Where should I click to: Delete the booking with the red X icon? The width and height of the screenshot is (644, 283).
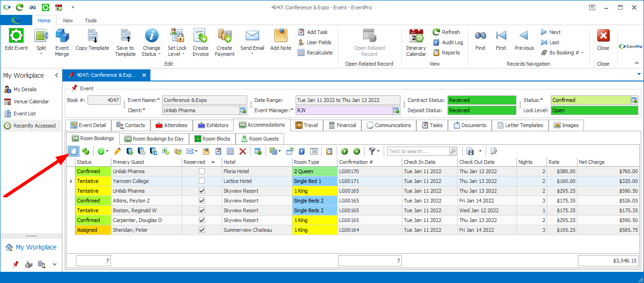coord(243,151)
